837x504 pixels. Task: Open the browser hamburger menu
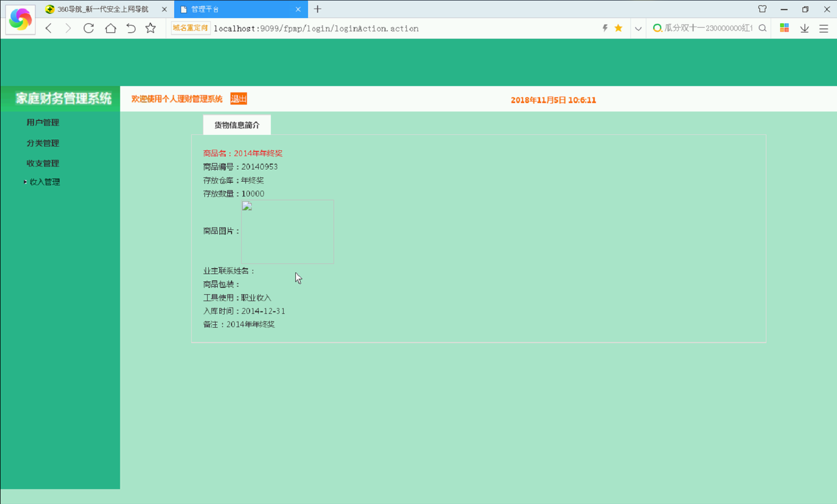(824, 29)
